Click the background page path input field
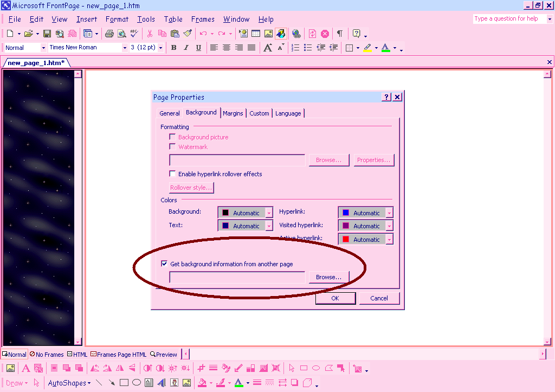Viewport: 555px width, 392px height. pyautogui.click(x=237, y=277)
